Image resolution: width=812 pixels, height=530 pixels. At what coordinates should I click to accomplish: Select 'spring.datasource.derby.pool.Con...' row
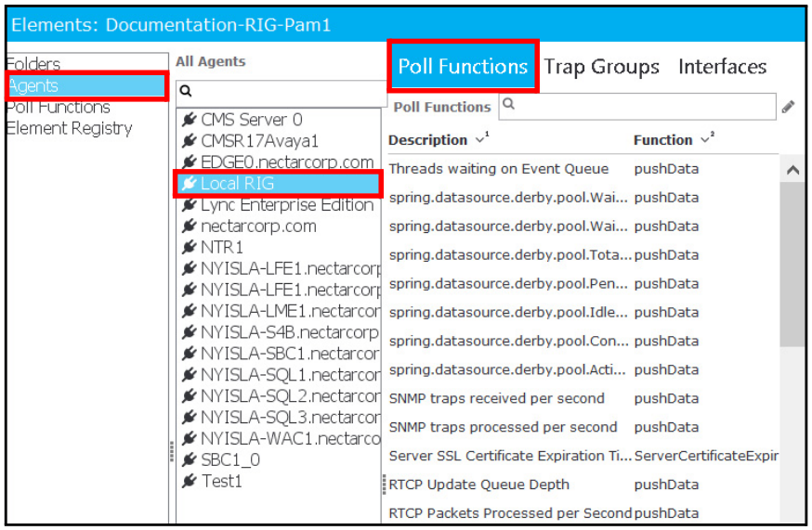tap(583, 341)
